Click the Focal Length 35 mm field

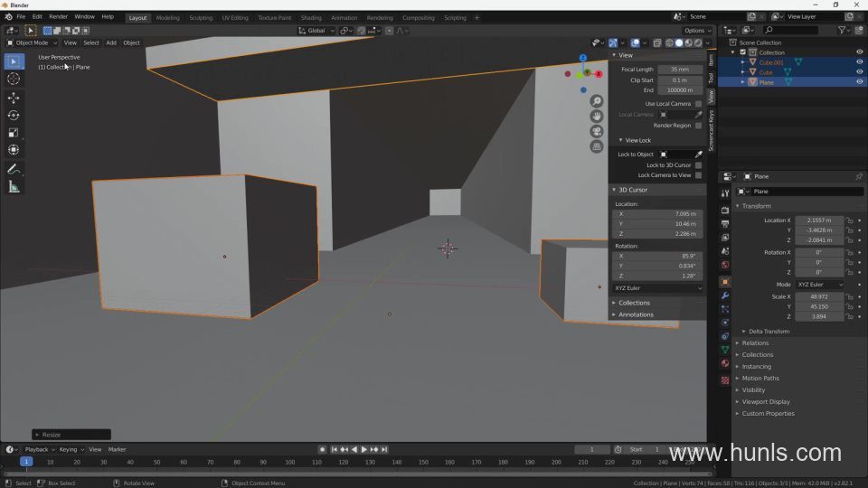tap(680, 70)
